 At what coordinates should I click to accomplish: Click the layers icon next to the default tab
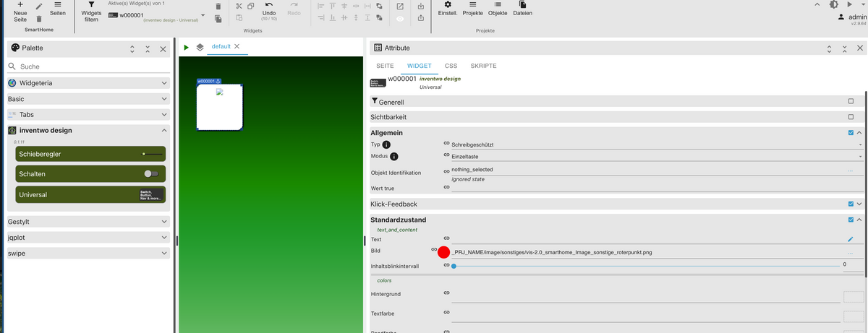point(200,47)
